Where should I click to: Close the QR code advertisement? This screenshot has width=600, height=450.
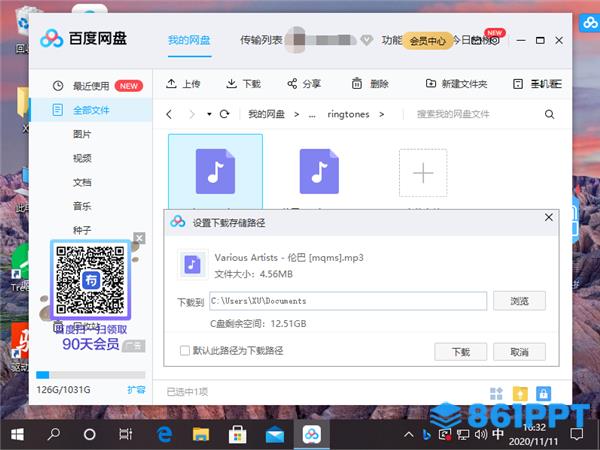pos(139,238)
